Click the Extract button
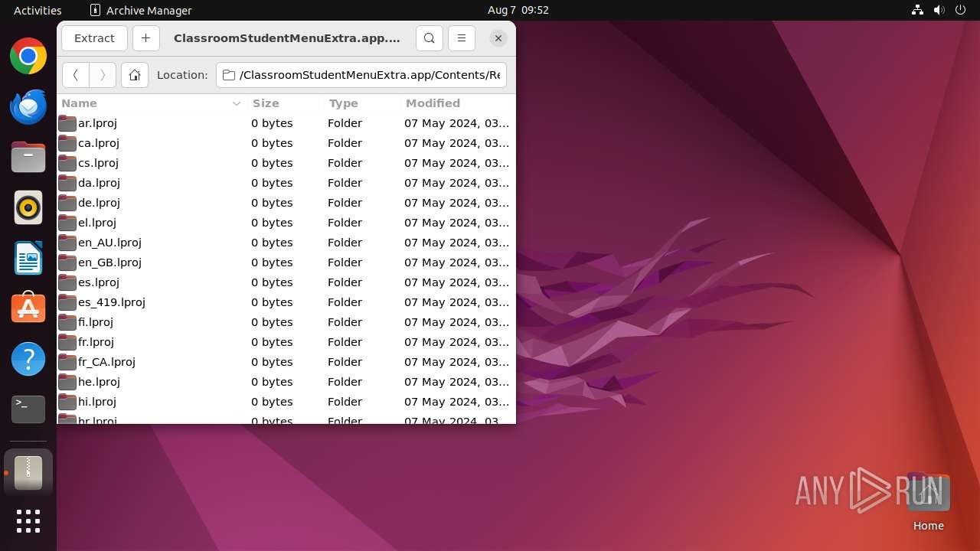This screenshot has width=980, height=551. click(94, 38)
